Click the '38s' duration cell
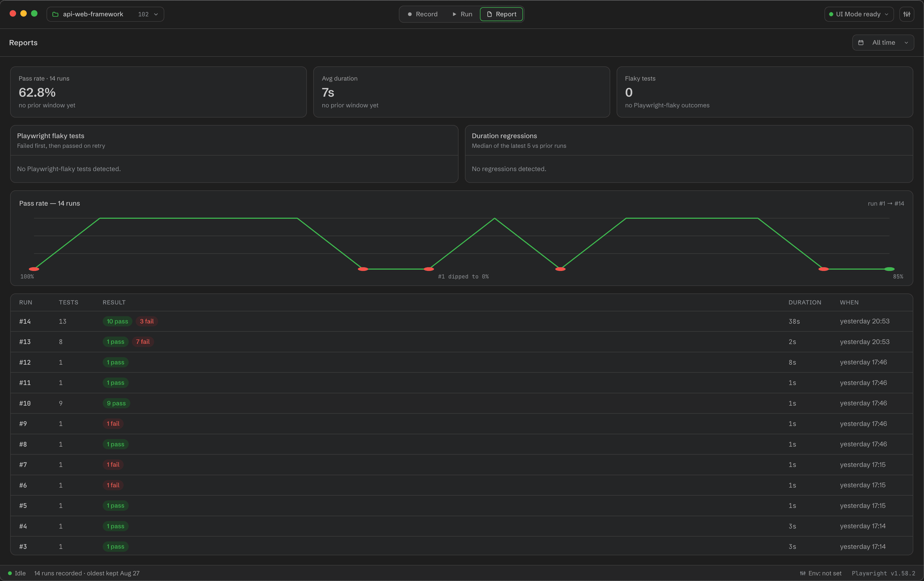Viewport: 924px width, 581px height. click(794, 321)
